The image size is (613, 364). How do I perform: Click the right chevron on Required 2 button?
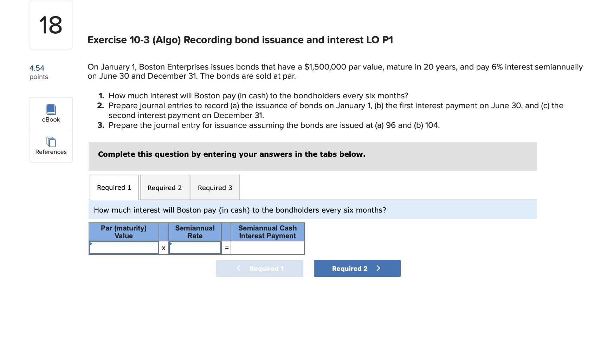pos(378,268)
